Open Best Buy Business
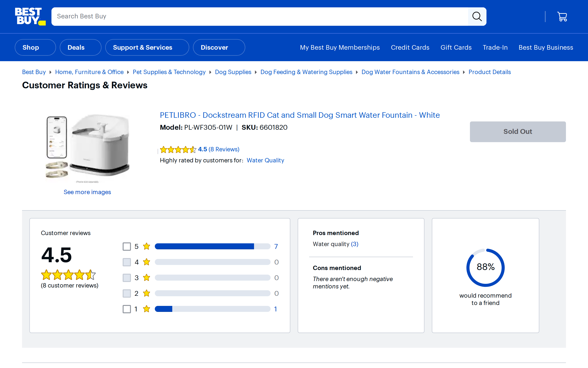This screenshot has height=368, width=588. (x=546, y=47)
